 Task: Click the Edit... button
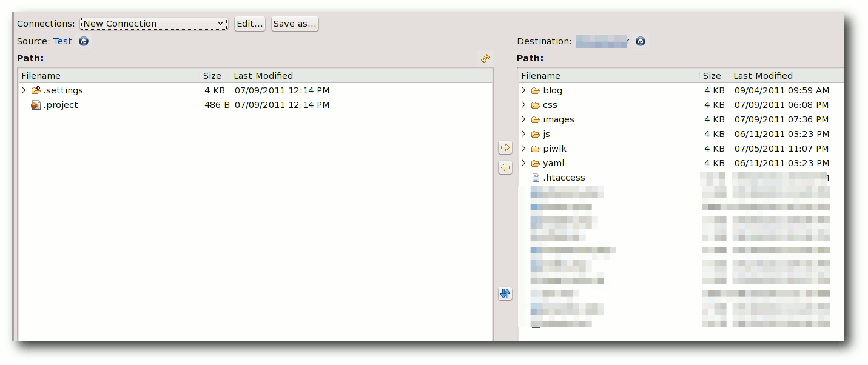(249, 24)
